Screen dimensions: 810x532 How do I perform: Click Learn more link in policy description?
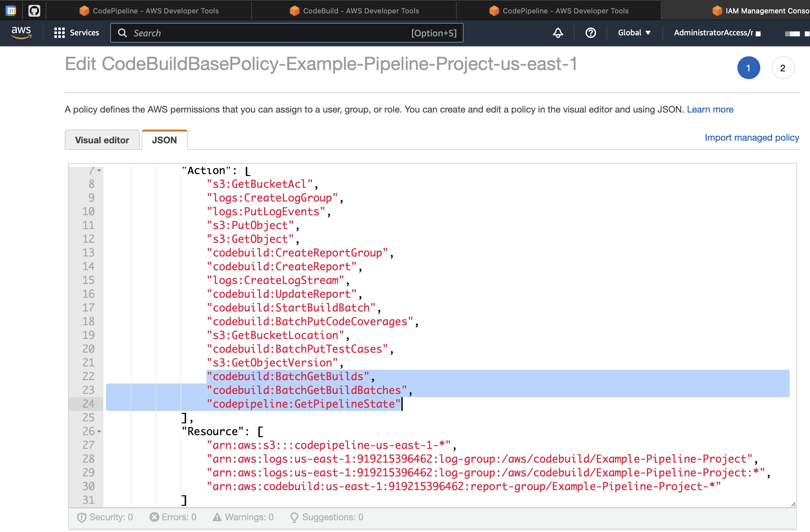click(x=711, y=109)
